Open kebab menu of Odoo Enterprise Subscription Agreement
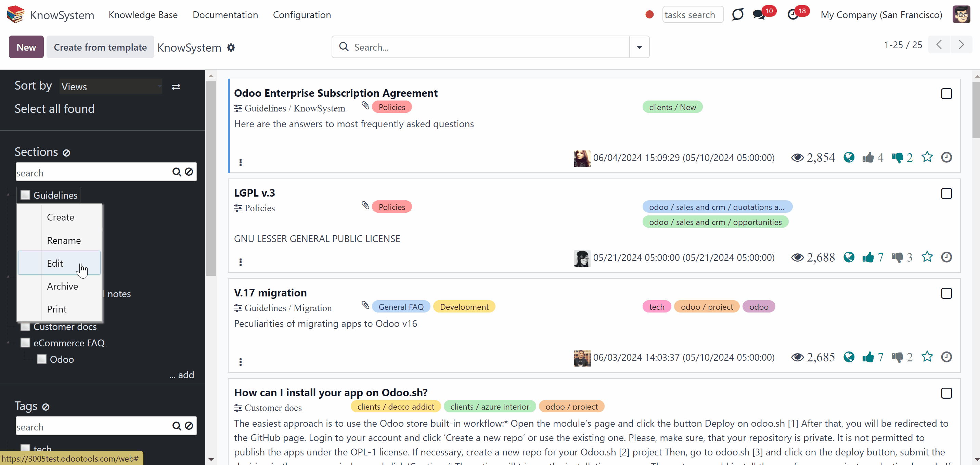The image size is (980, 465). click(241, 162)
